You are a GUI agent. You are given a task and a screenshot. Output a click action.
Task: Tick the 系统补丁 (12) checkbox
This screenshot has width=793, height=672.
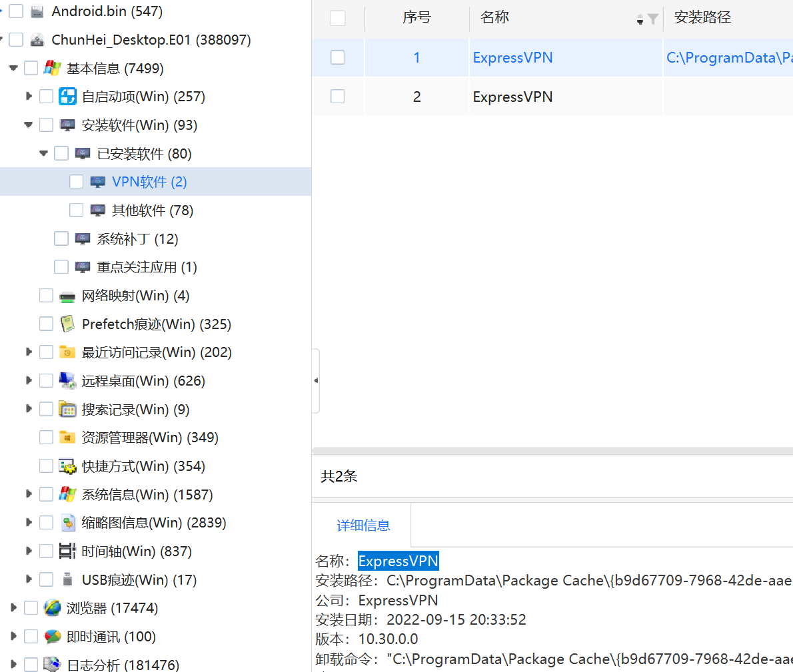(61, 238)
